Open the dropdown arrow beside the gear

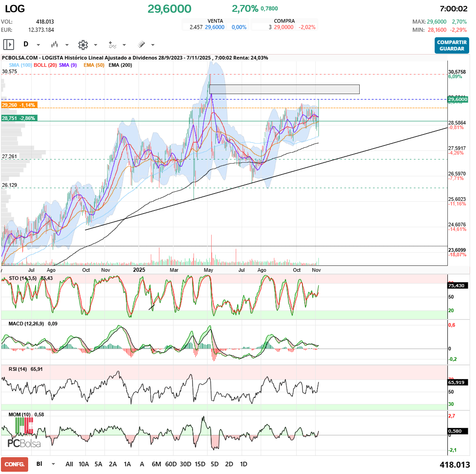coord(95,45)
